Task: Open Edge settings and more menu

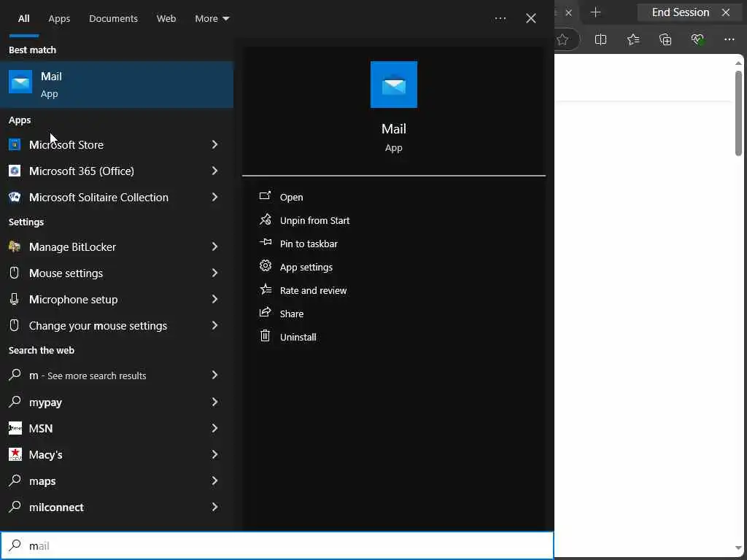Action: [729, 39]
